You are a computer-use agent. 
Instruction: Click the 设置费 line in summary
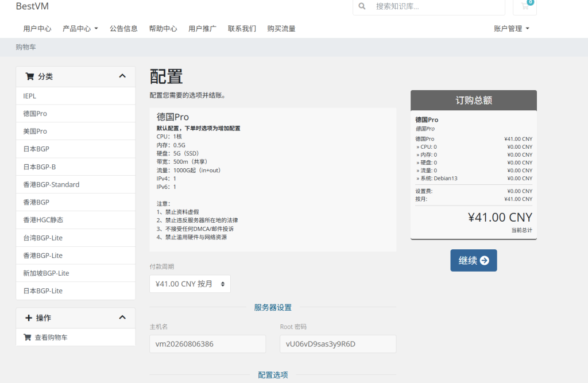coord(474,191)
